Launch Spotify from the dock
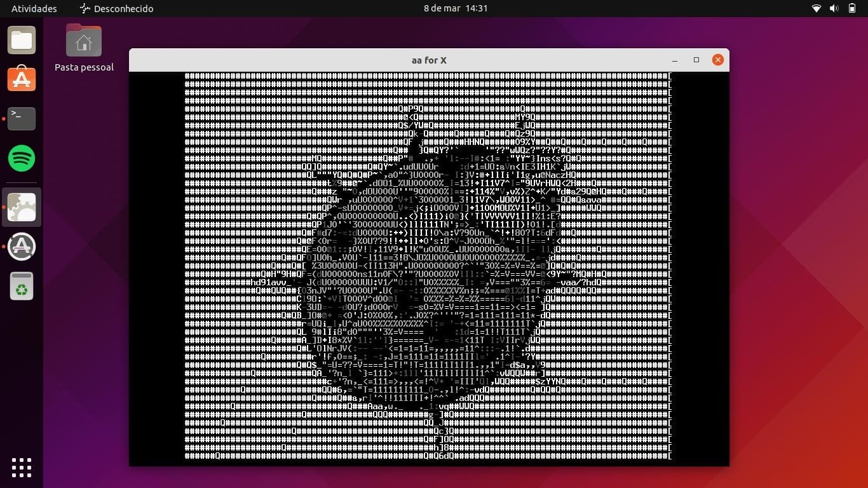 tap(21, 158)
